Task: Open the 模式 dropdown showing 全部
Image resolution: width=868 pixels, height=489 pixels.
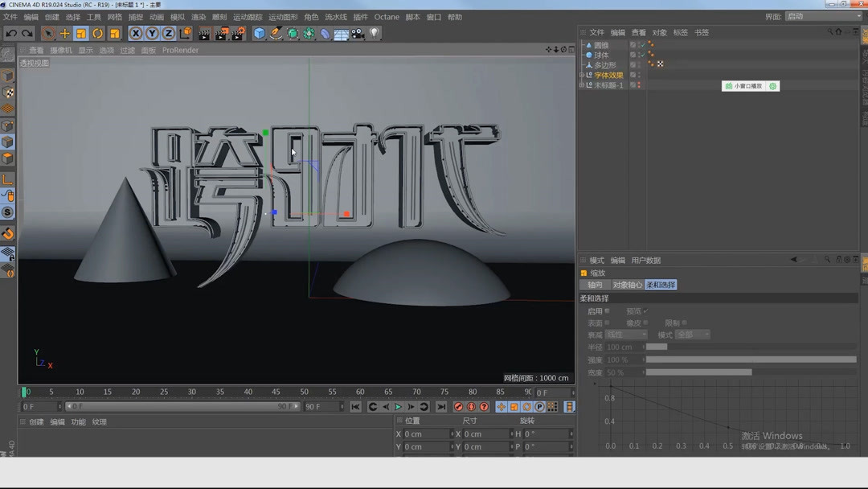Action: point(693,334)
